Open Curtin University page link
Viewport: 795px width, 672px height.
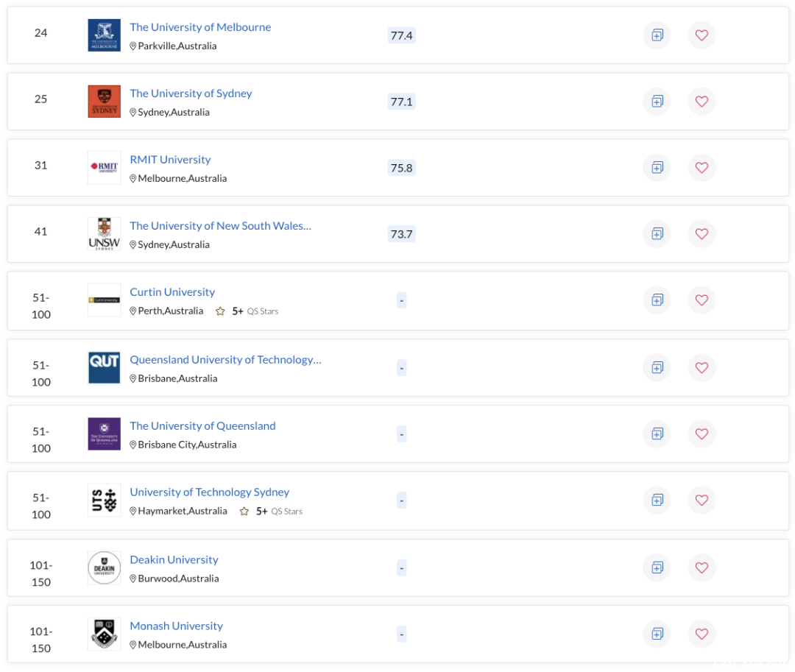click(172, 292)
